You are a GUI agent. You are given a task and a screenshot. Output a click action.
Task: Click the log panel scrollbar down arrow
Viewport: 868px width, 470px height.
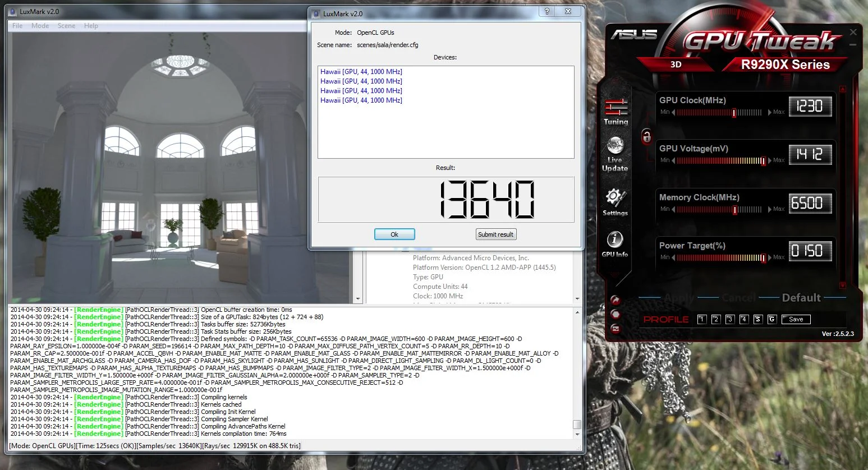pos(577,435)
